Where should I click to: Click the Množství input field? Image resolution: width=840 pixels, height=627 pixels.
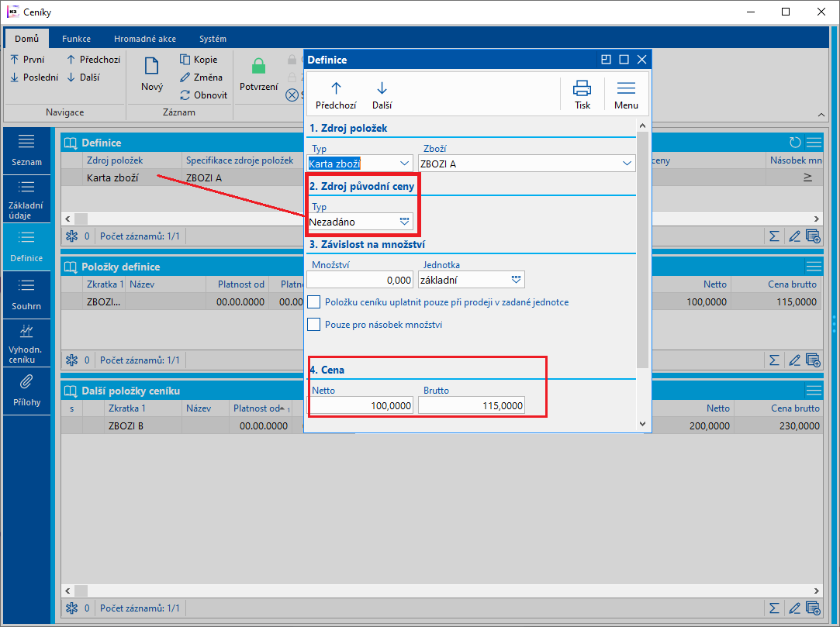(x=360, y=280)
